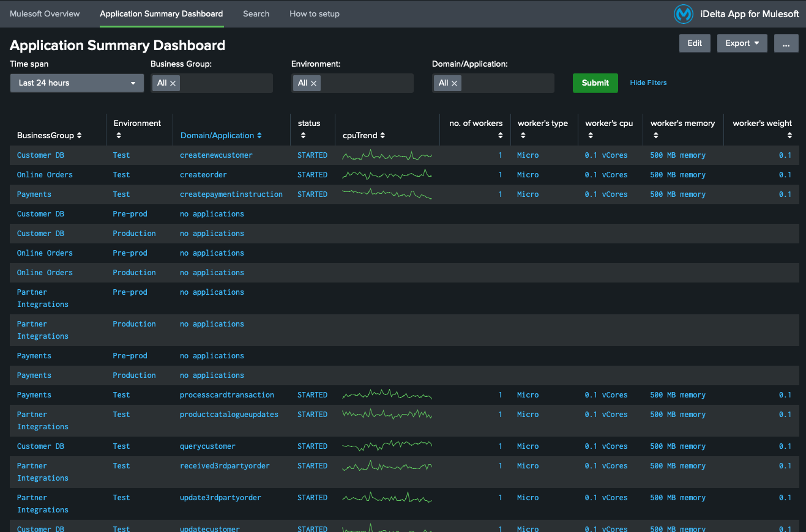Viewport: 806px width, 532px height.
Task: Click Pre-prod in the Online Orders row
Action: click(x=130, y=253)
